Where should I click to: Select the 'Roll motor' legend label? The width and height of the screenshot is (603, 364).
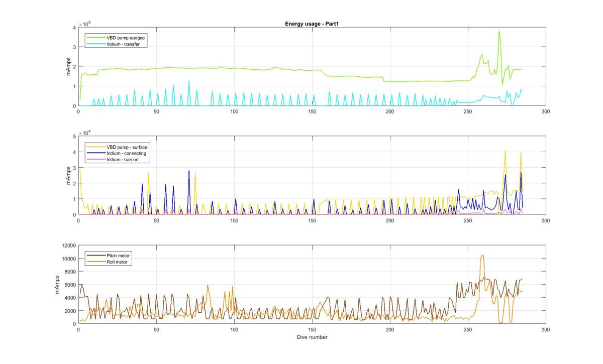(x=117, y=262)
